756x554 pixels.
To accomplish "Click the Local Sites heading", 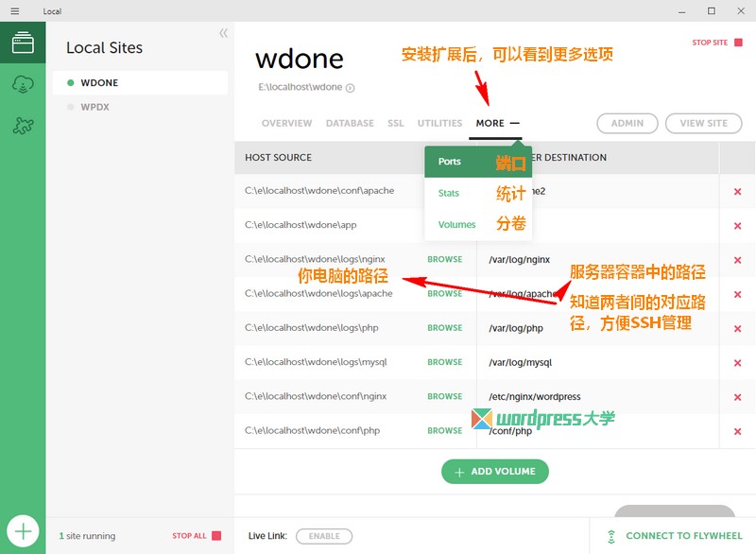I will click(x=104, y=47).
